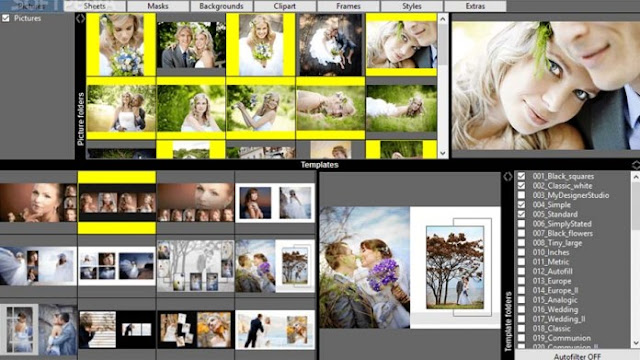Switch to the Clipart tab
This screenshot has height=360, width=640.
[x=284, y=6]
